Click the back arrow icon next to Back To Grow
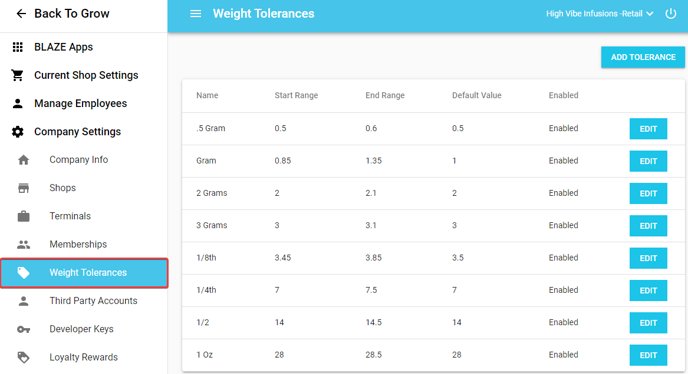The height and width of the screenshot is (374, 688). coord(21,14)
